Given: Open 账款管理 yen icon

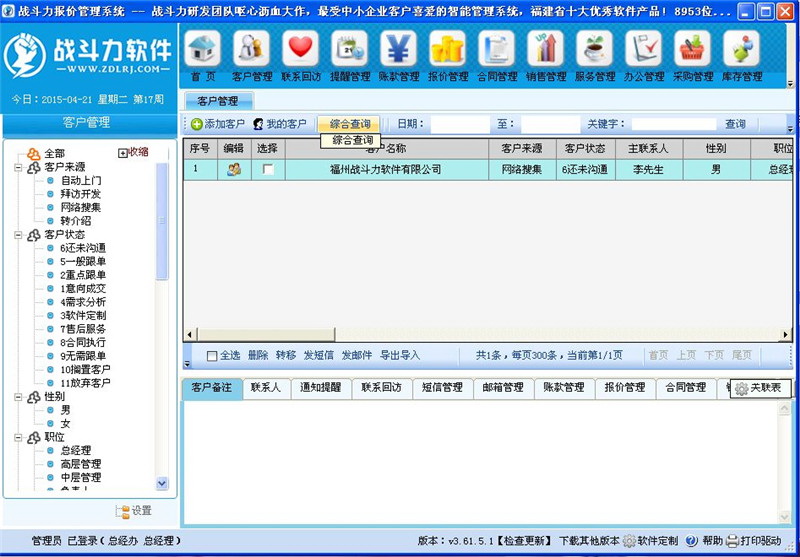Looking at the screenshot, I should coord(398,48).
